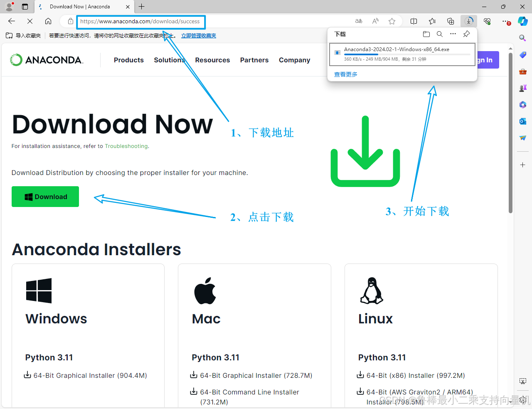
Task: Click the sidebar search icon
Action: coord(523,38)
